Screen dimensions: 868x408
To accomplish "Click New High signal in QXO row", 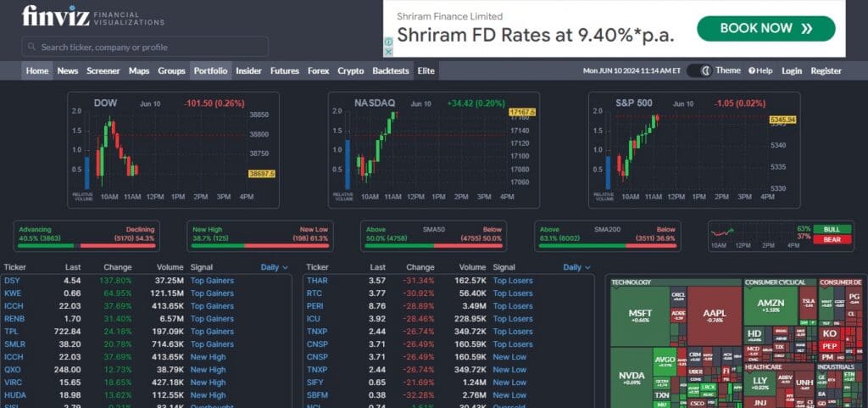I will click(x=209, y=370).
